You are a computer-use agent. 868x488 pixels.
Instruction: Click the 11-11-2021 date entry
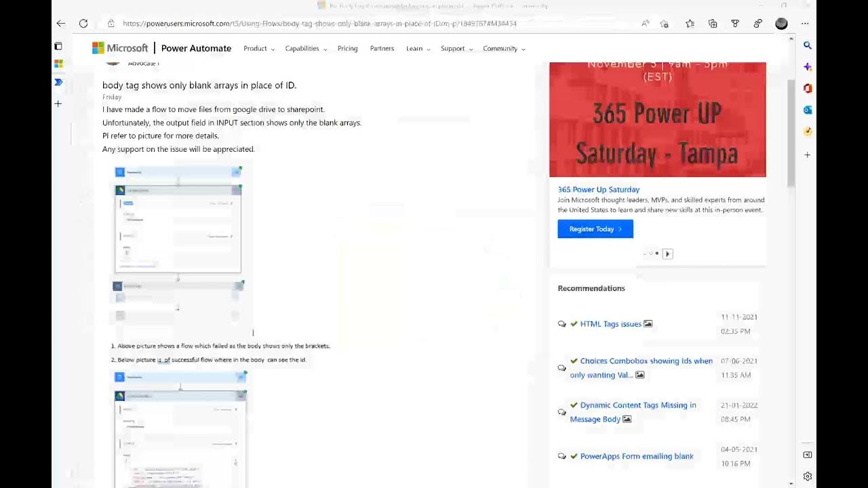tap(739, 317)
